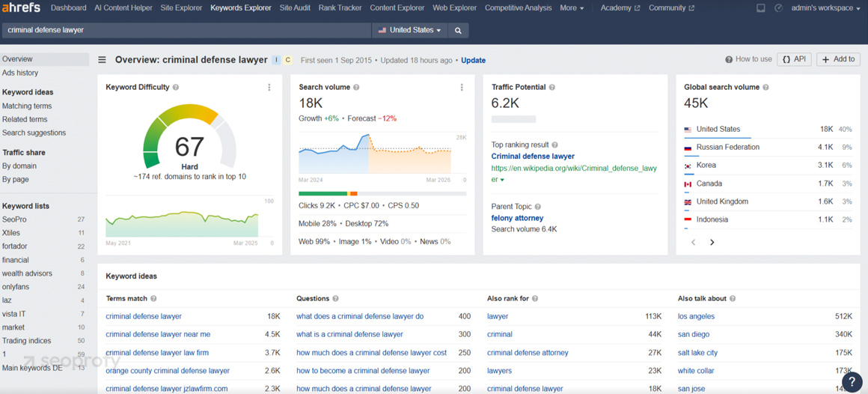Click the Add to button
This screenshot has height=394, width=868.
[x=838, y=60]
